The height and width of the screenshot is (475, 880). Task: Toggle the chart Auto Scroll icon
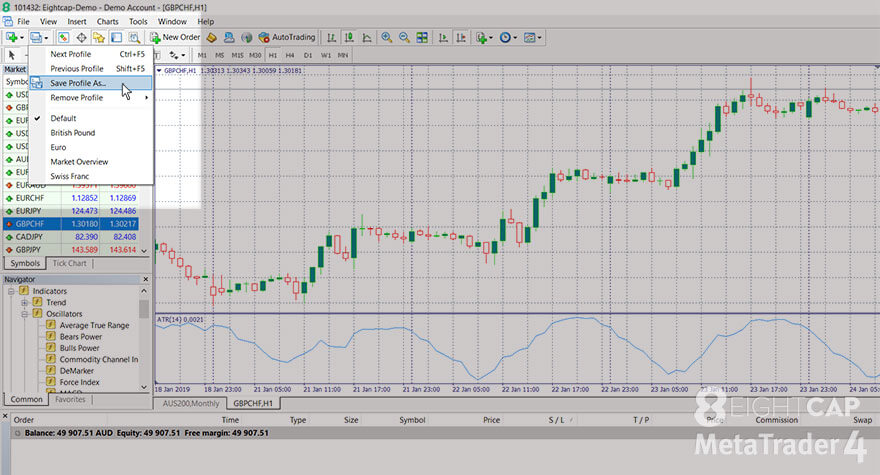coord(443,38)
